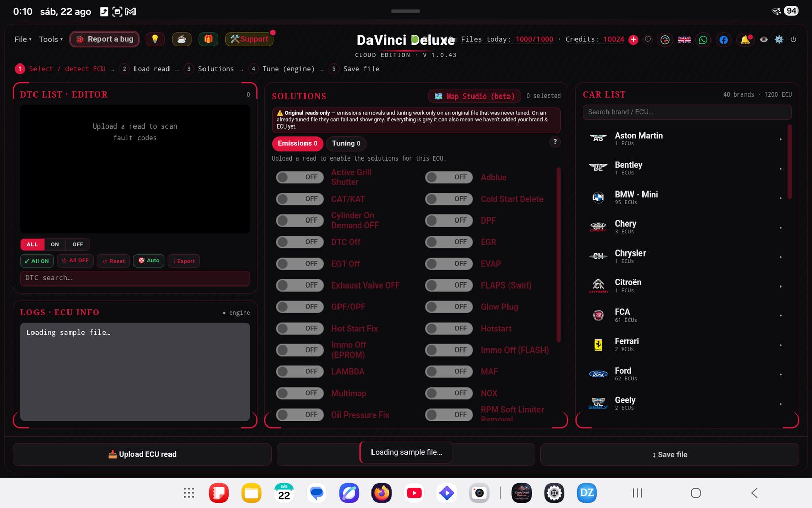This screenshot has width=812, height=508.
Task: Click the car list scrollbar
Action: [x=789, y=162]
